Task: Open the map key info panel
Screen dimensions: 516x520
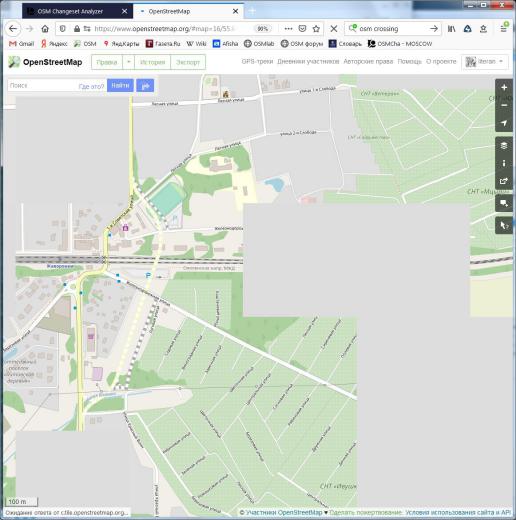Action: point(504,163)
